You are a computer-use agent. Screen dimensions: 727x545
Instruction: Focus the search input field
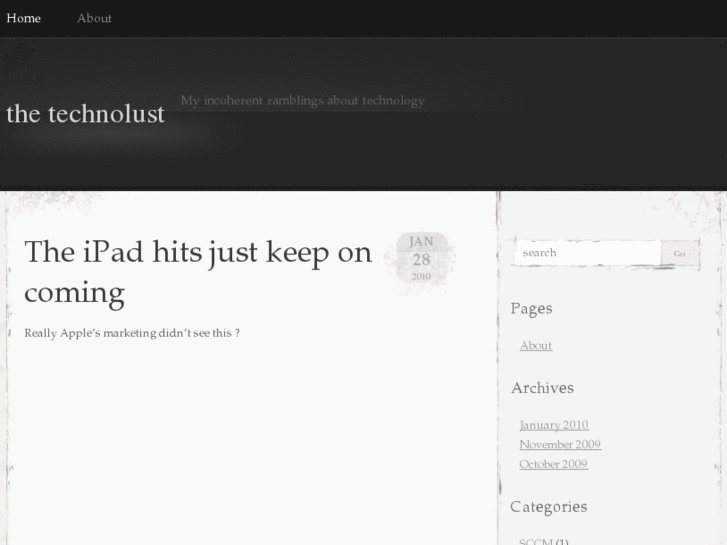(x=588, y=253)
